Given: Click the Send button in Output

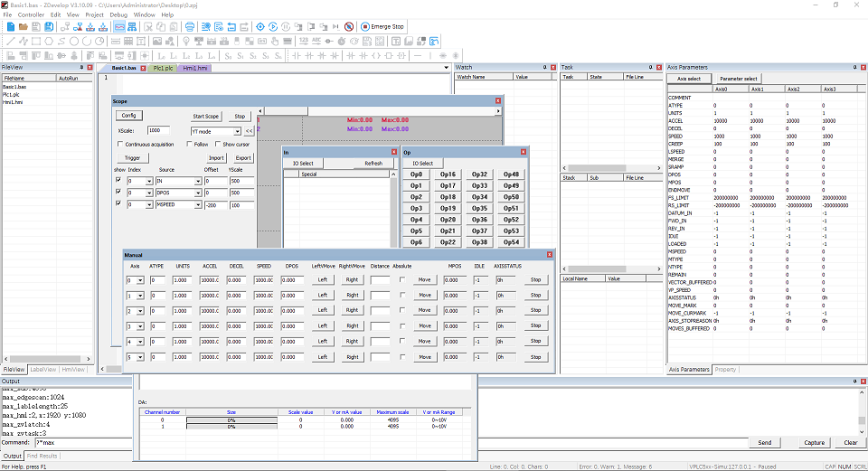Looking at the screenshot, I should (x=765, y=442).
